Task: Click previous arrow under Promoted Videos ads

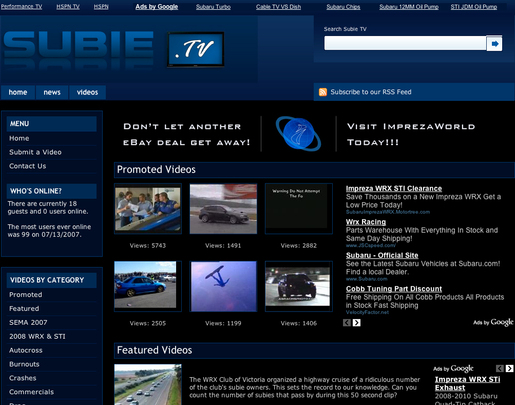Action: click(x=347, y=322)
